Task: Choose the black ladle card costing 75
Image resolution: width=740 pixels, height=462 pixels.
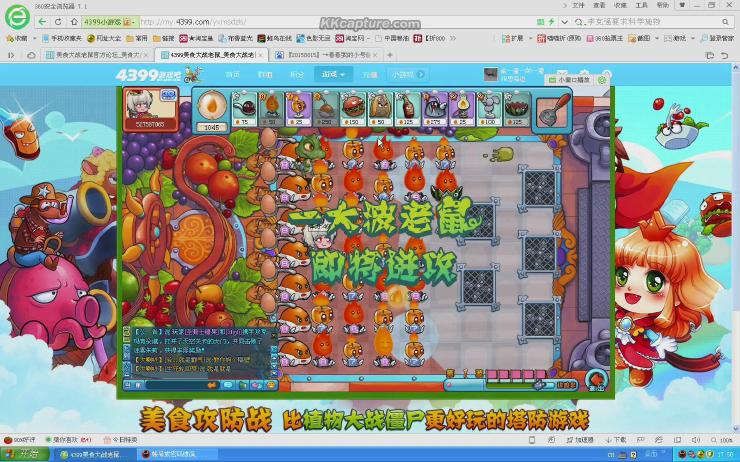Action: pos(244,109)
